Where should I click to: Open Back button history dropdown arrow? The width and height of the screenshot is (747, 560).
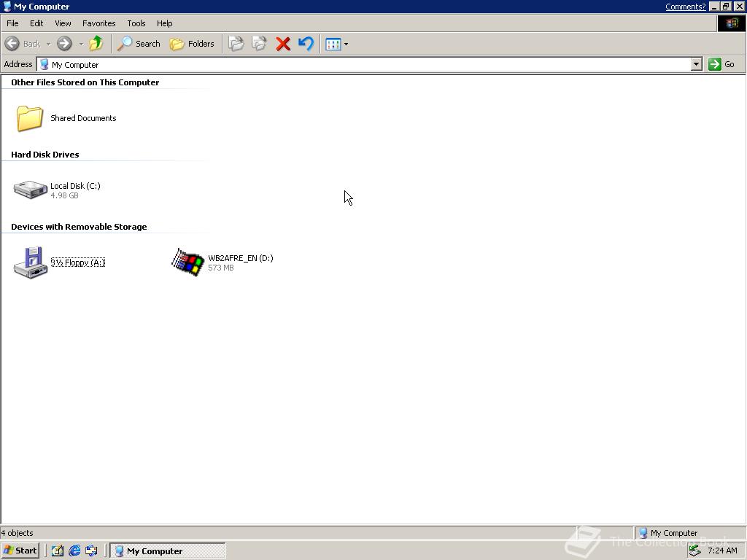click(x=48, y=44)
